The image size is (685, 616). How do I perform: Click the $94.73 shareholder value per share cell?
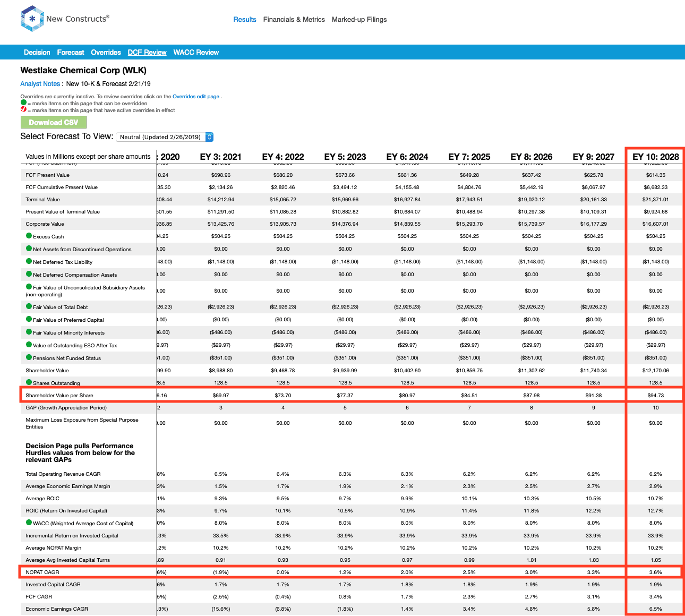point(656,395)
